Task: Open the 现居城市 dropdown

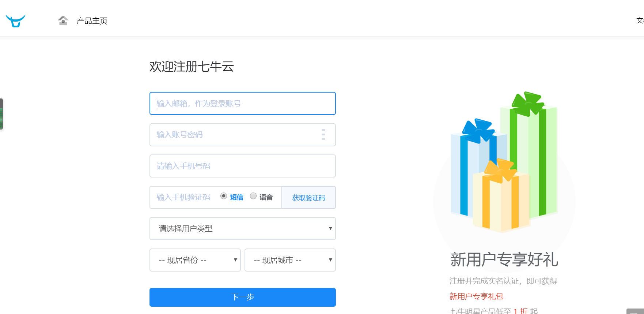Action: (x=290, y=260)
